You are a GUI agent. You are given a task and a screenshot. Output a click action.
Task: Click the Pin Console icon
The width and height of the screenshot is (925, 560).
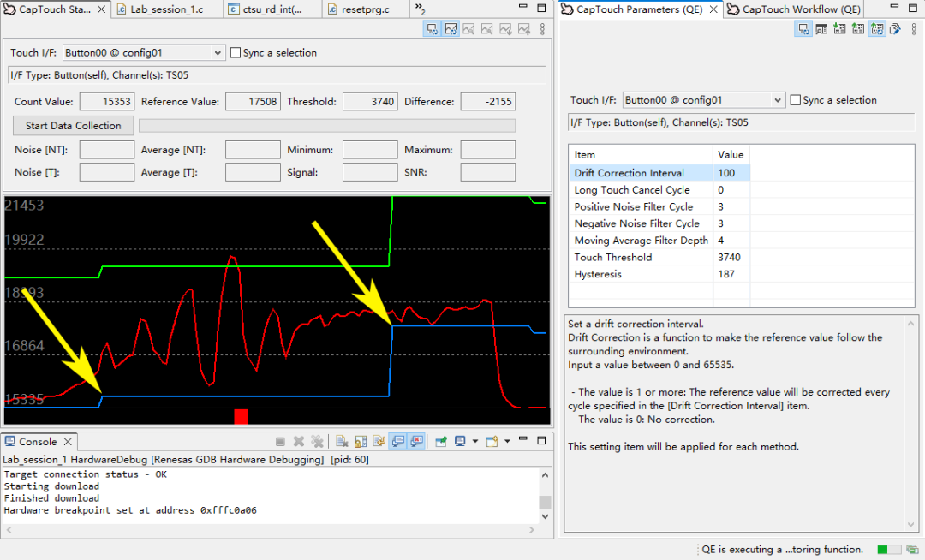441,442
